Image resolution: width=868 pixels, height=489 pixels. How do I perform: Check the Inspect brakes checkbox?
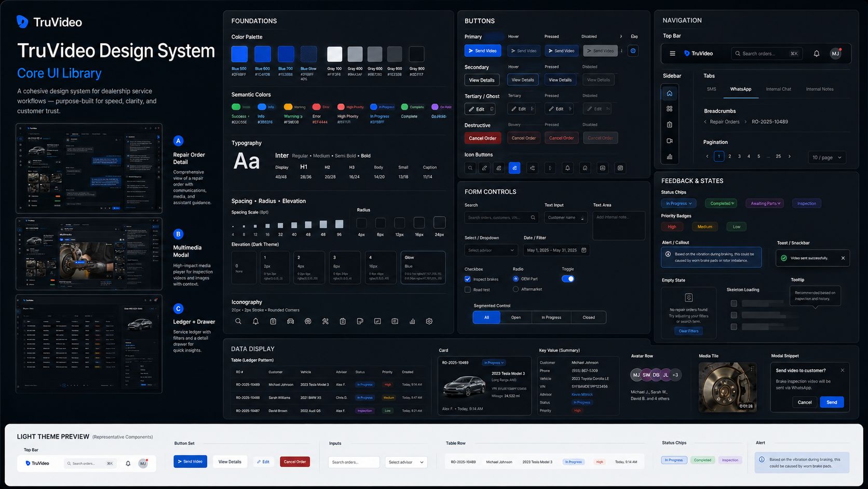pyautogui.click(x=468, y=279)
